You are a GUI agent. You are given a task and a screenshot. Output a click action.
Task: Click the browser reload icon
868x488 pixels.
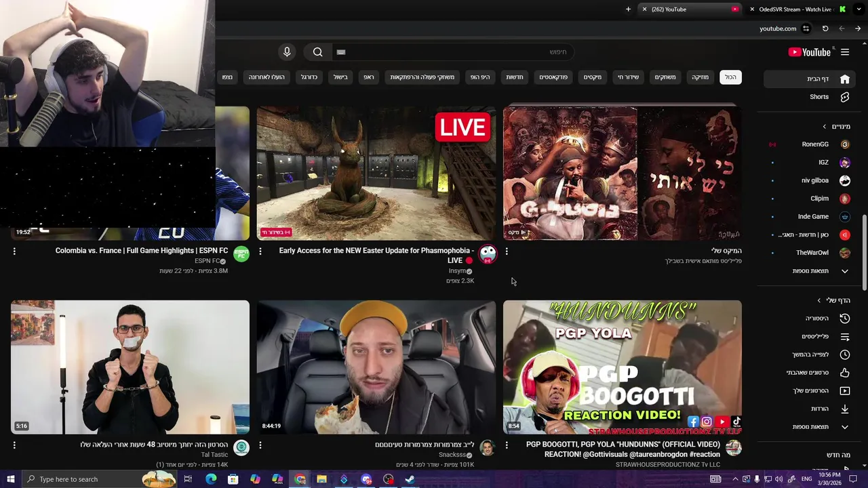tap(825, 28)
